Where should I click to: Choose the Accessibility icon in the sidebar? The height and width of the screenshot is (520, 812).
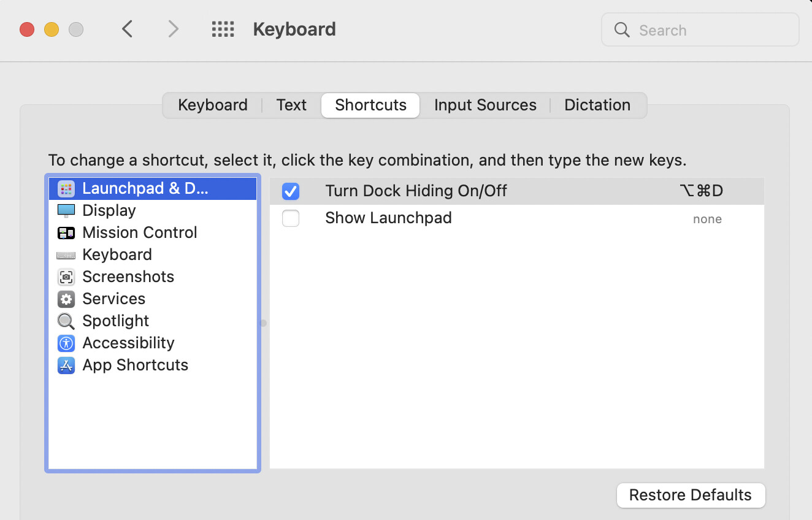point(66,343)
